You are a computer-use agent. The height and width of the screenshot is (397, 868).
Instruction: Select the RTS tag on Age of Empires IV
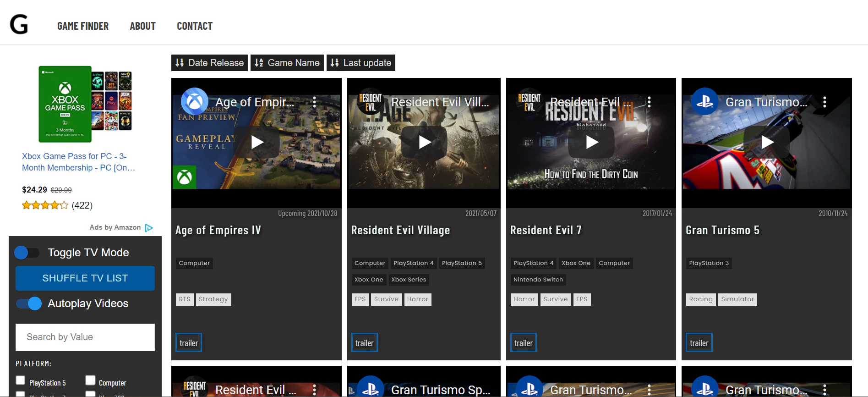pyautogui.click(x=185, y=299)
